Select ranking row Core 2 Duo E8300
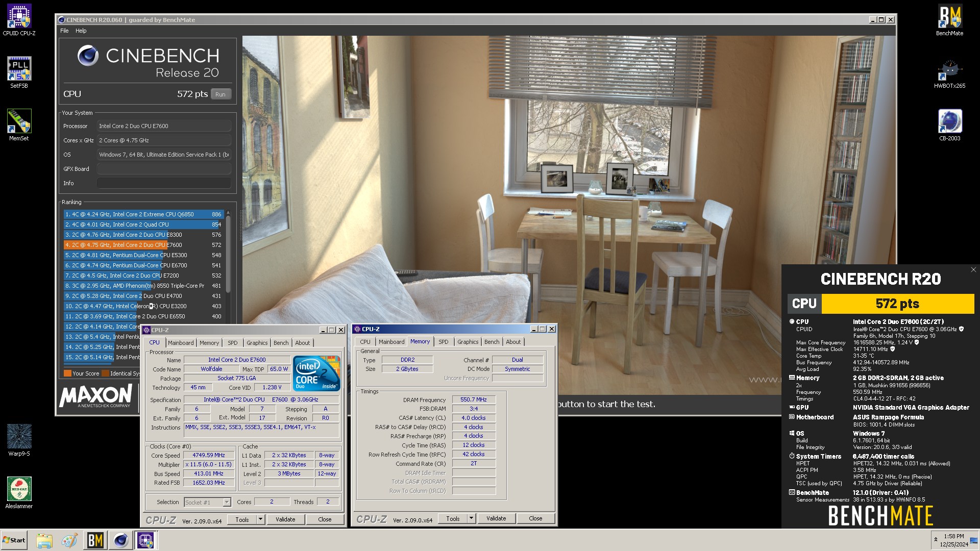 click(143, 235)
